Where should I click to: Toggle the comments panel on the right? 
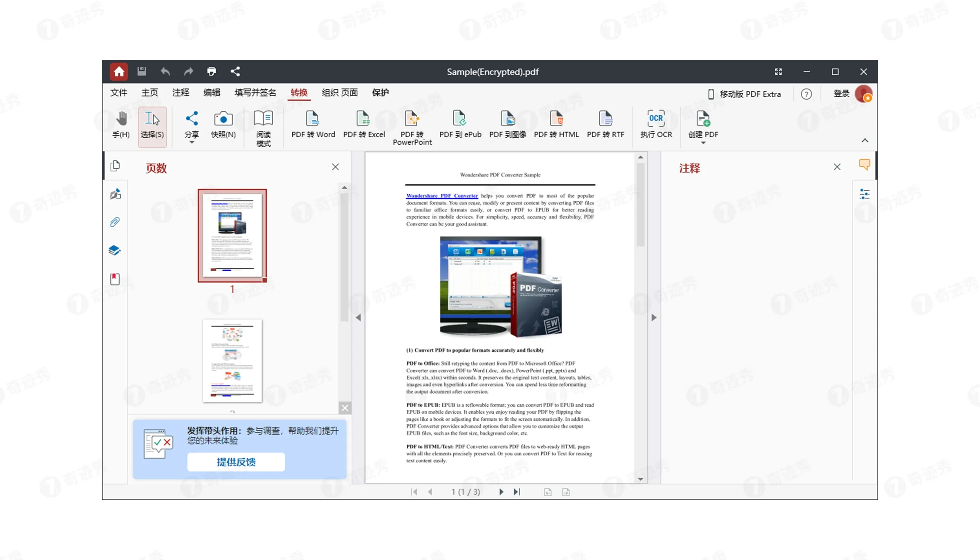click(864, 165)
